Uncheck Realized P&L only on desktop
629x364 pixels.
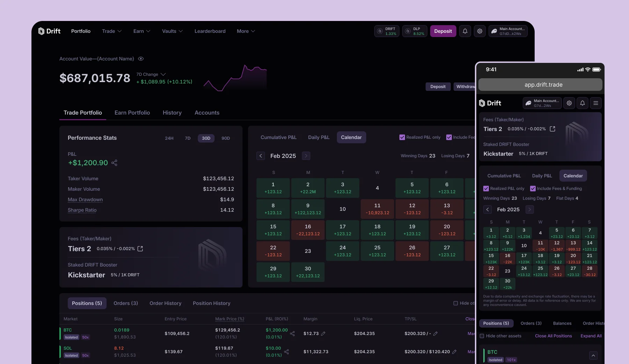click(402, 137)
